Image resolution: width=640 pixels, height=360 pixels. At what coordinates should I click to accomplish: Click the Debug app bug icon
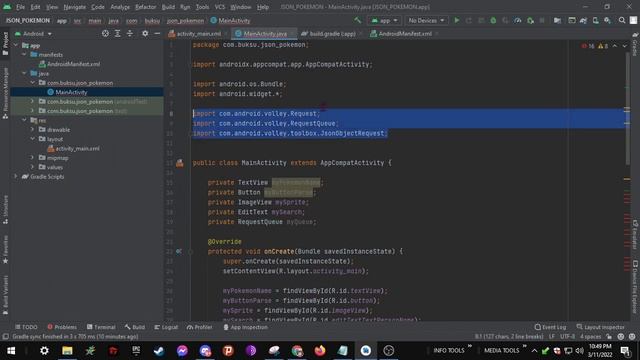pos(493,20)
